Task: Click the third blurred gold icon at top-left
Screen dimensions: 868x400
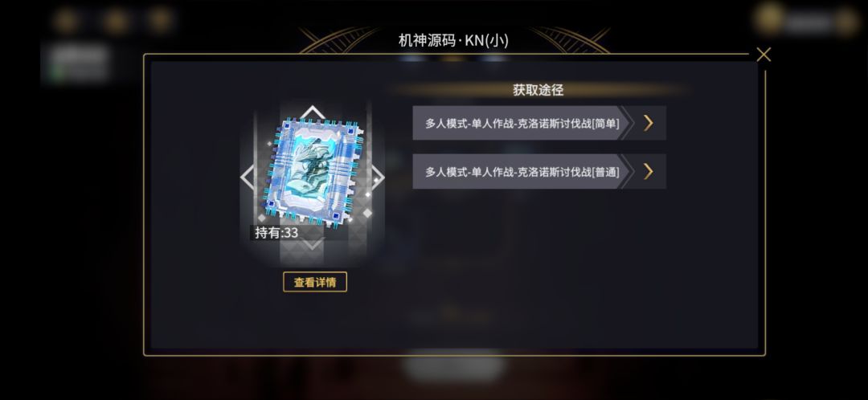Action: point(160,21)
